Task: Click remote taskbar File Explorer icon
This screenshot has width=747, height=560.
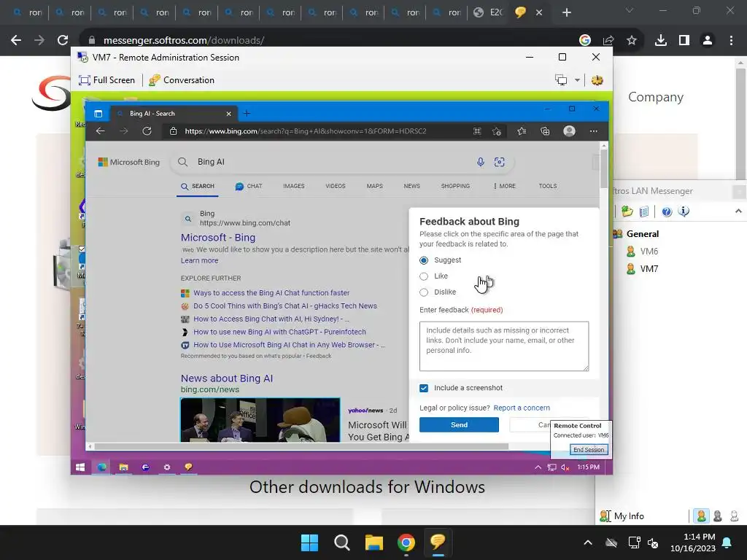Action: (123, 467)
